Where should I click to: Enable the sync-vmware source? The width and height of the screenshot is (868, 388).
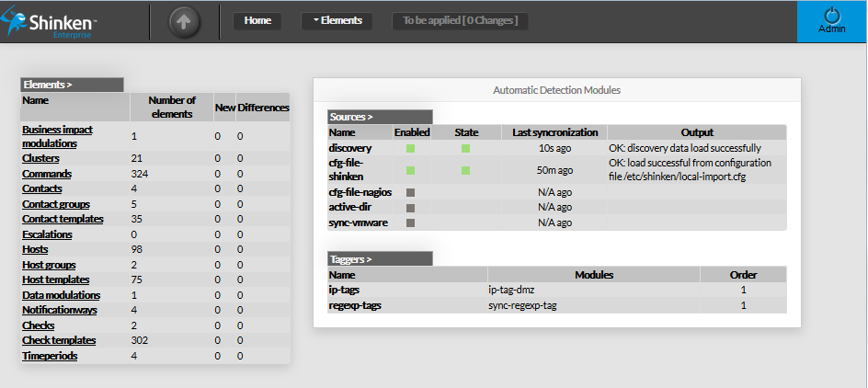point(411,223)
